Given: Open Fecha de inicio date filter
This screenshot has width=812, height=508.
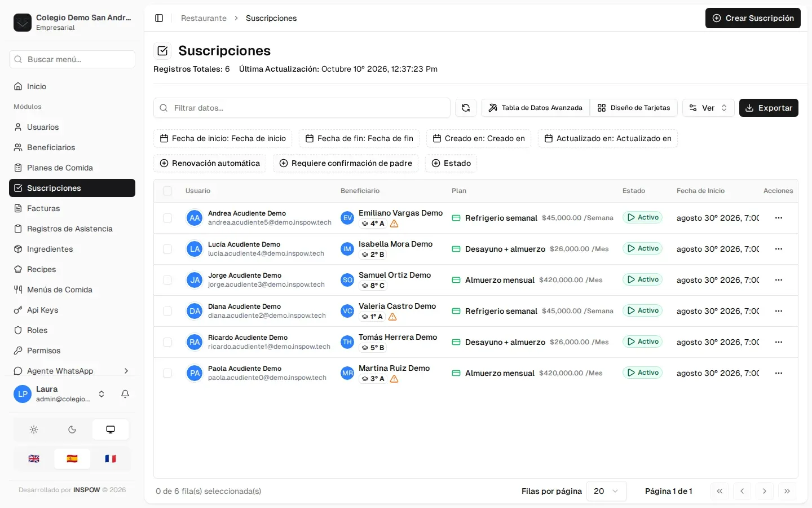Looking at the screenshot, I should point(223,138).
